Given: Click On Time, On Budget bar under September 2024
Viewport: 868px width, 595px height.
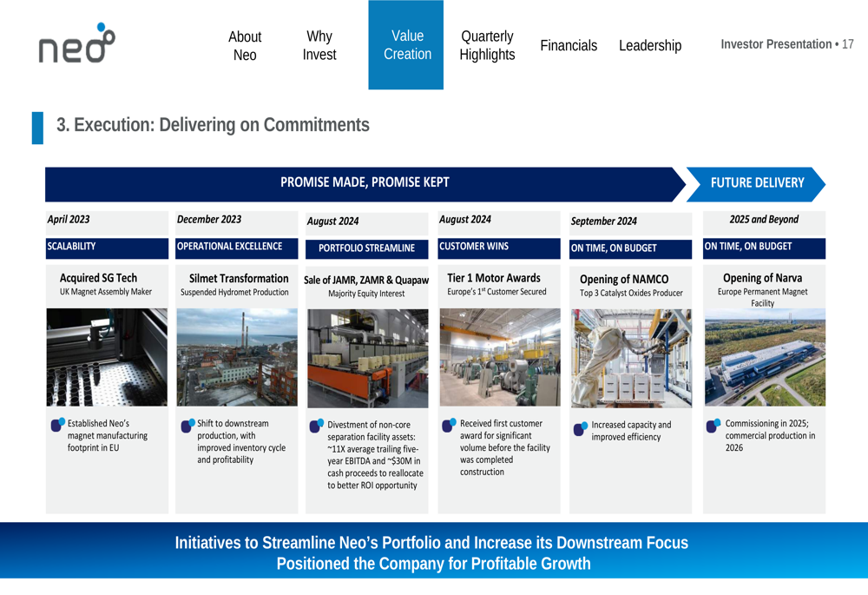Looking at the screenshot, I should 630,248.
